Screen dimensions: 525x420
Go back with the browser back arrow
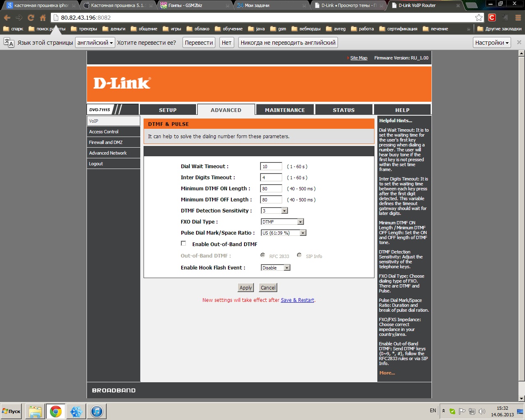7,18
